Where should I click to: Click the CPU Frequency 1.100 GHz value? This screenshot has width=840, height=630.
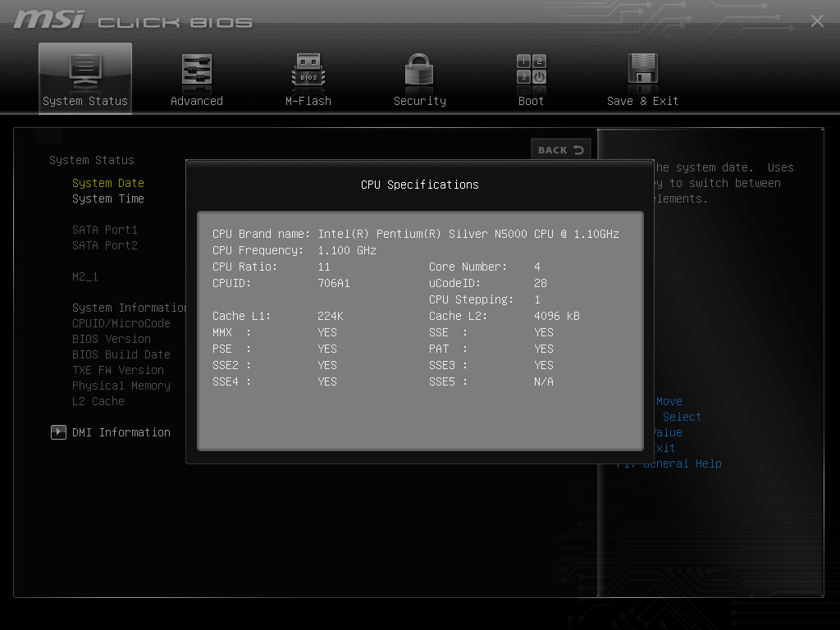(x=347, y=250)
